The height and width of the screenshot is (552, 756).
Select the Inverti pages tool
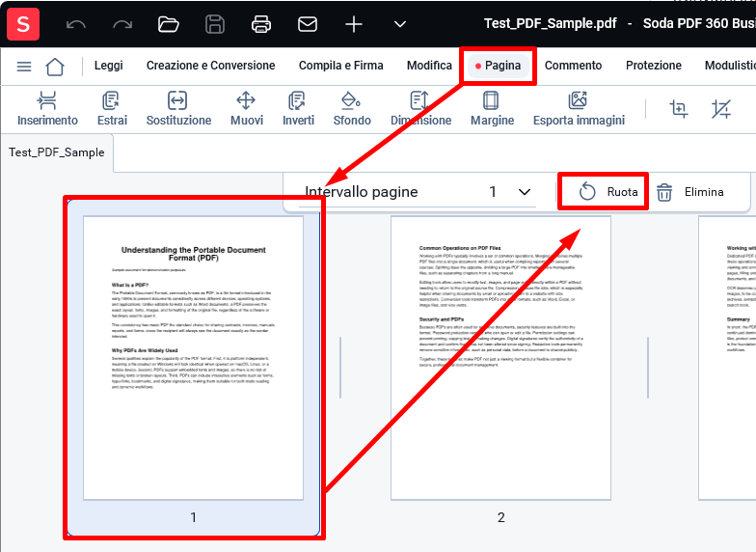tap(298, 109)
